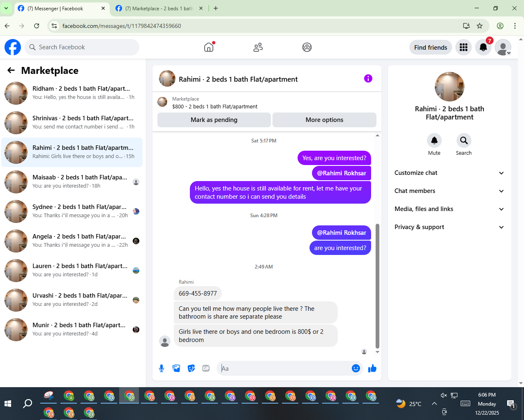The image size is (524, 420).
Task: Open Lauren conversation
Action: pos(72,271)
